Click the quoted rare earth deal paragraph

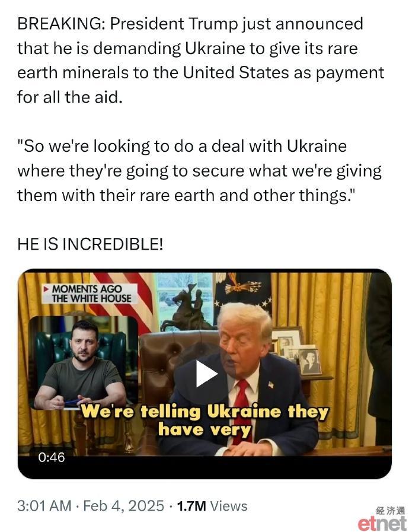click(199, 171)
